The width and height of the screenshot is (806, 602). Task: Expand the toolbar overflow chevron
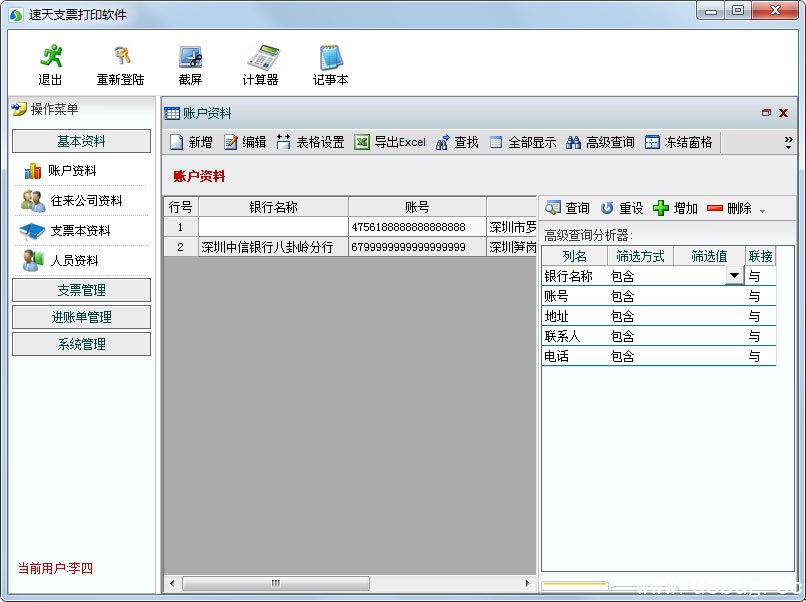788,142
